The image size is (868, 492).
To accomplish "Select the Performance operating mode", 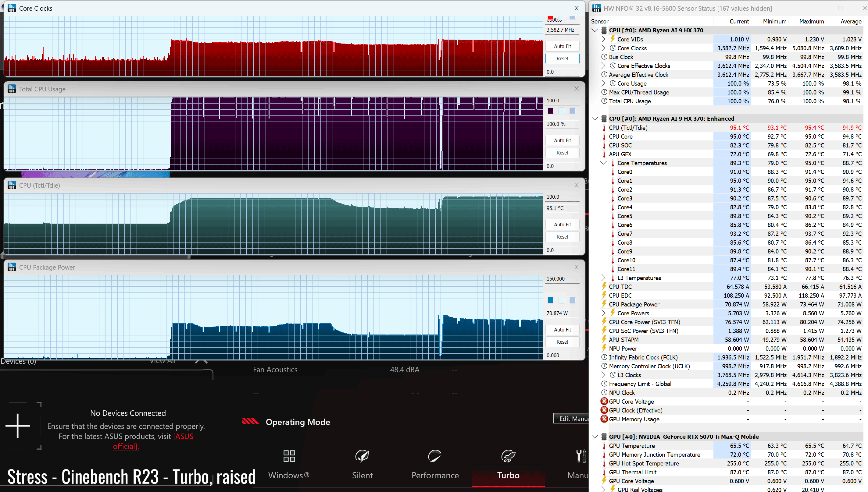I will [x=435, y=465].
